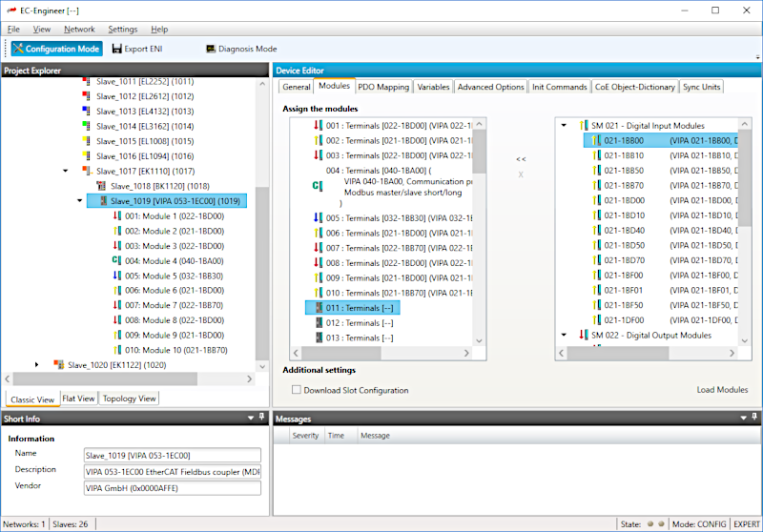763x532 pixels.
Task: Expand the Slave_1020 [EK1122] tree node
Action: pos(37,365)
